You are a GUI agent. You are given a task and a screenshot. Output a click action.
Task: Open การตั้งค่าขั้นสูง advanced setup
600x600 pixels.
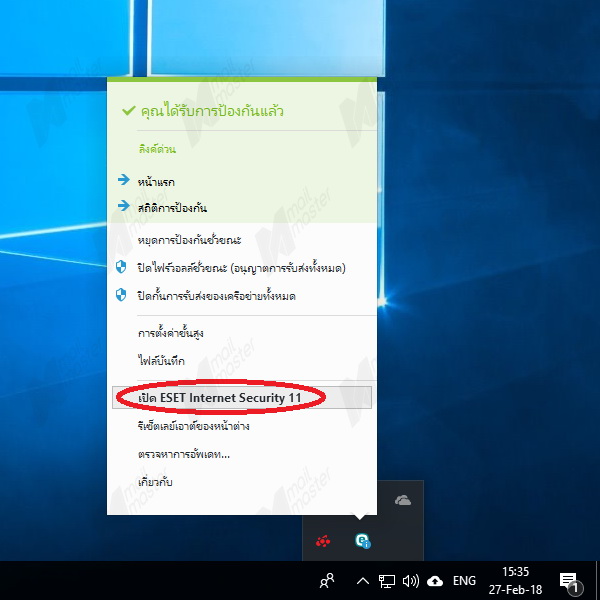click(x=171, y=333)
